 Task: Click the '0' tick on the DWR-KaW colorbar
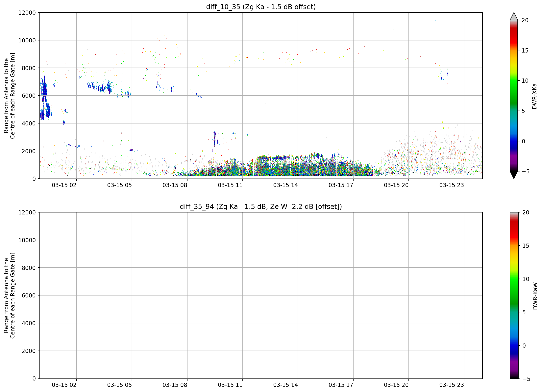(524, 345)
